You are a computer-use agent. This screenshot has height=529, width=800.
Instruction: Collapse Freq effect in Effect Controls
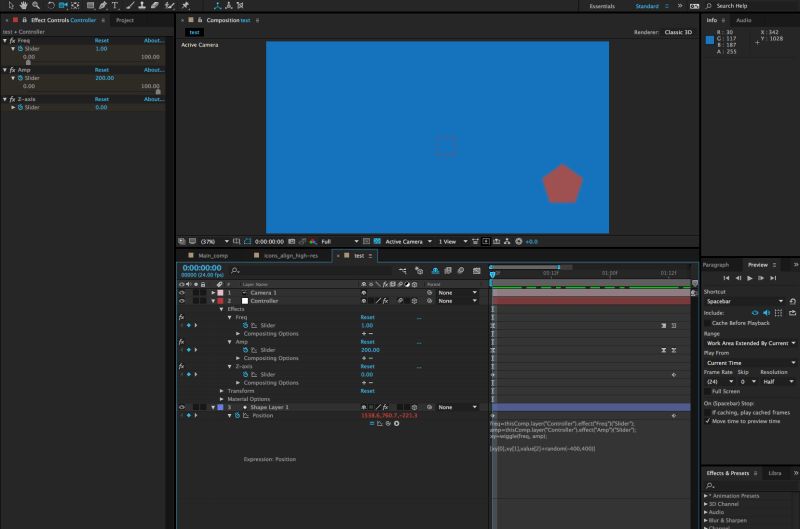click(5, 40)
